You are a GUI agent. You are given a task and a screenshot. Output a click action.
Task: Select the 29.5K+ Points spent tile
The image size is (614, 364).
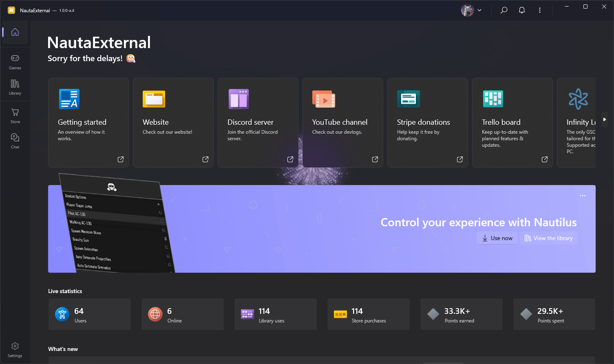coord(554,314)
